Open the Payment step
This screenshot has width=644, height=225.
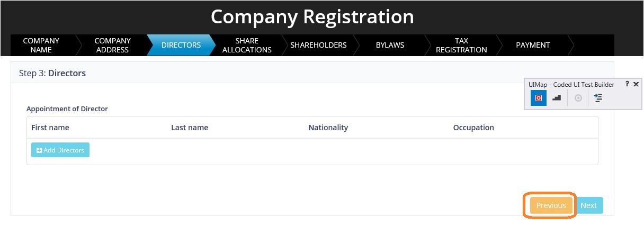click(x=533, y=45)
